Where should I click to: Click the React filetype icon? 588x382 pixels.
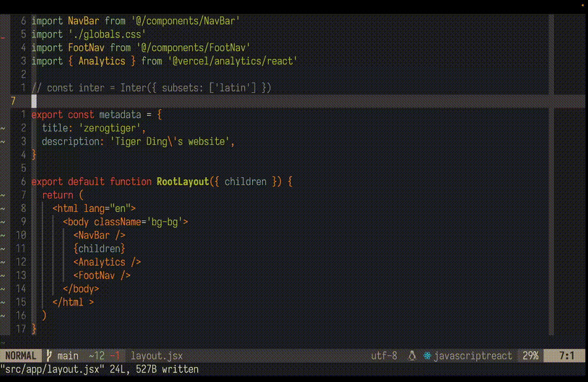[x=427, y=355]
